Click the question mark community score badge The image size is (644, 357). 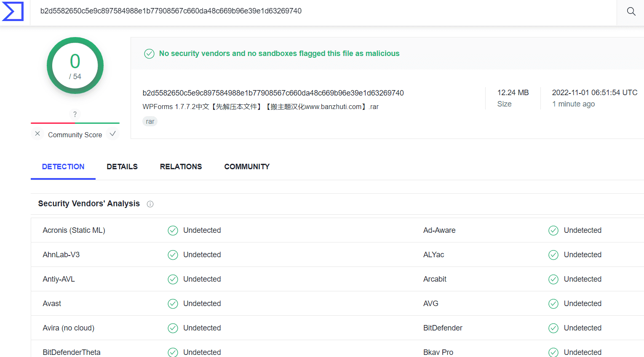point(75,114)
